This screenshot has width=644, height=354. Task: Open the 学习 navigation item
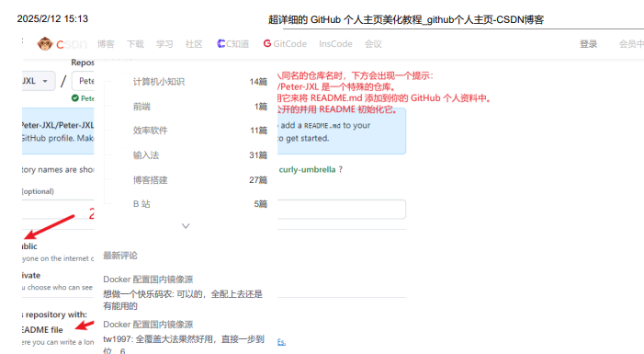(x=164, y=44)
